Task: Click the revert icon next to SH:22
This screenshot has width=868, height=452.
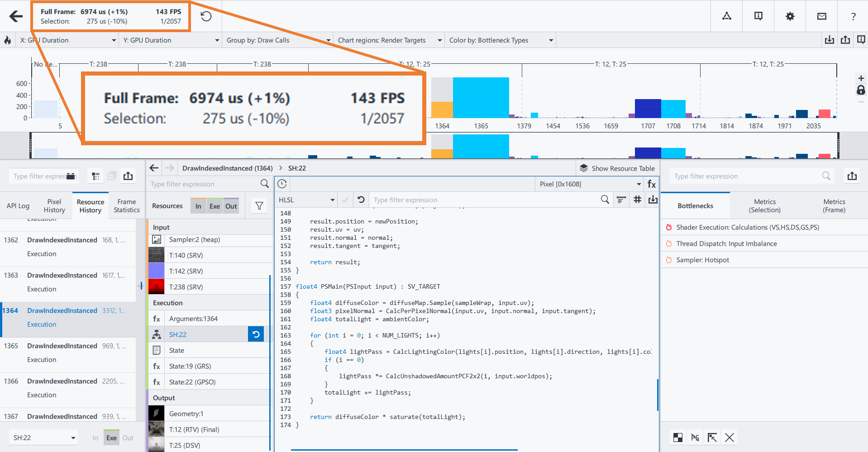Action: point(256,334)
